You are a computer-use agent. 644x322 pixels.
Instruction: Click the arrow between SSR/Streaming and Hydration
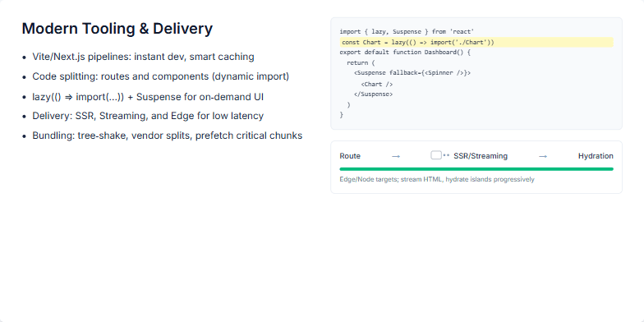point(543,156)
